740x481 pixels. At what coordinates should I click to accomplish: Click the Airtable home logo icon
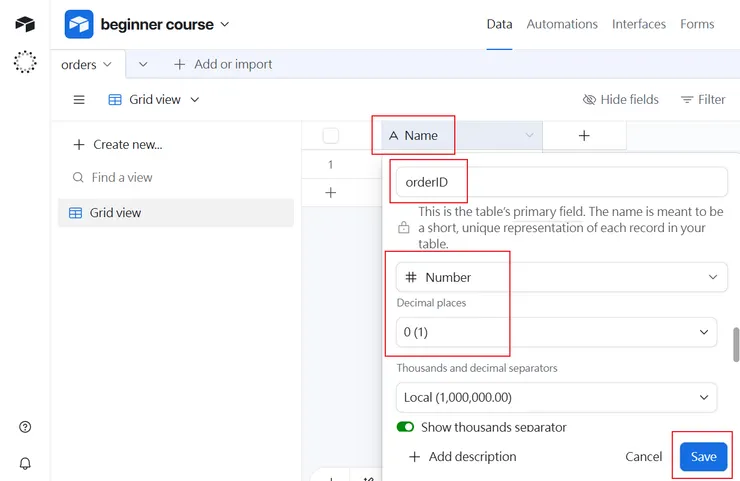tap(25, 24)
